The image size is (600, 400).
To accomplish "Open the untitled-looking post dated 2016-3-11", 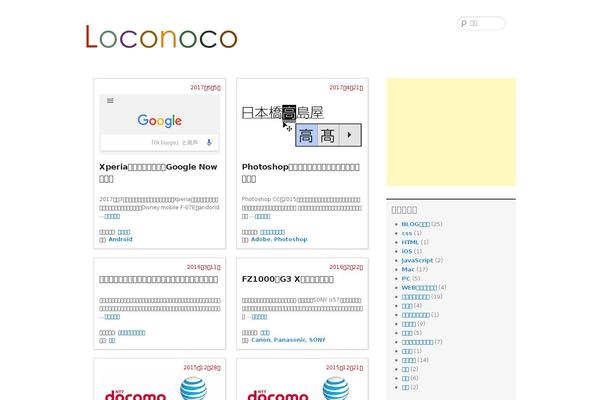I will click(158, 279).
